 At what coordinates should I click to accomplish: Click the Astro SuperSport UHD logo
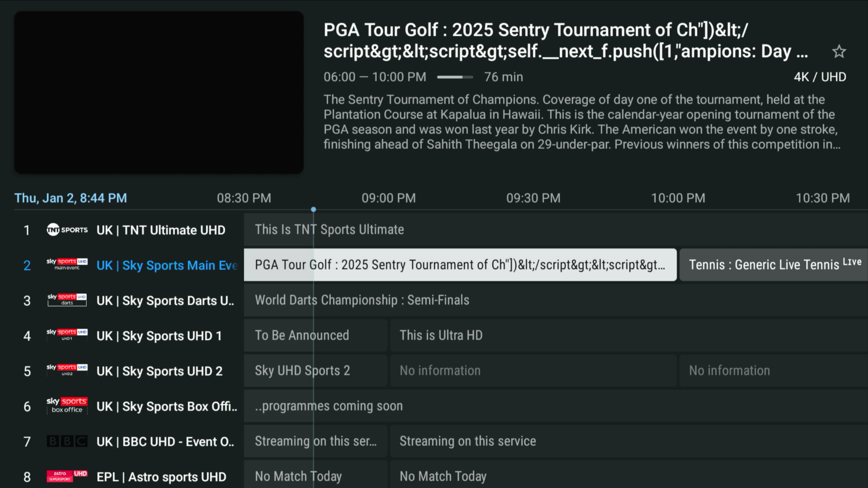click(67, 476)
